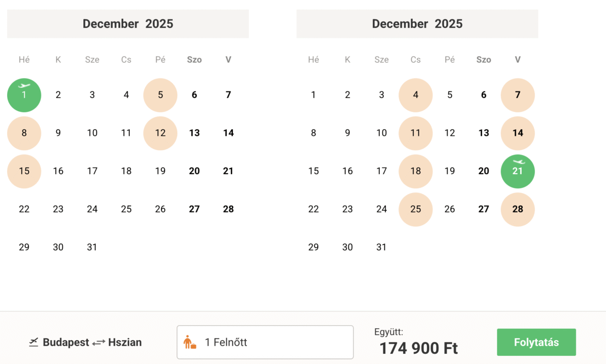Open the 1 Felnőtt passenger selector
The height and width of the screenshot is (364, 606).
tap(265, 342)
